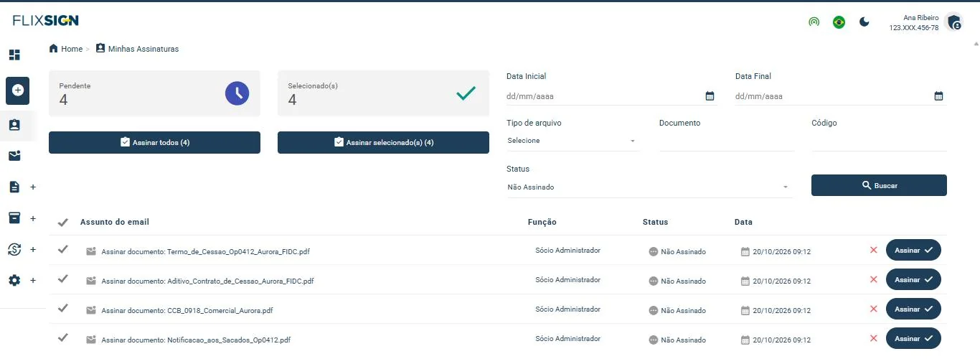Click red X for Termo_de_Cessao row
980x359 pixels.
point(873,250)
